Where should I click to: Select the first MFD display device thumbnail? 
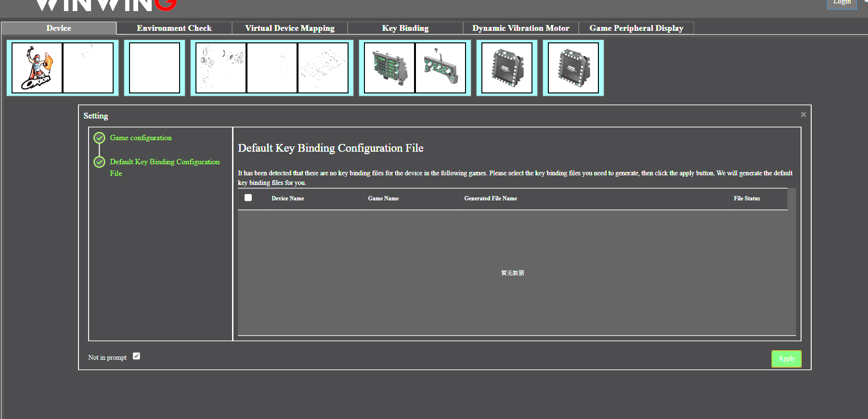point(507,68)
